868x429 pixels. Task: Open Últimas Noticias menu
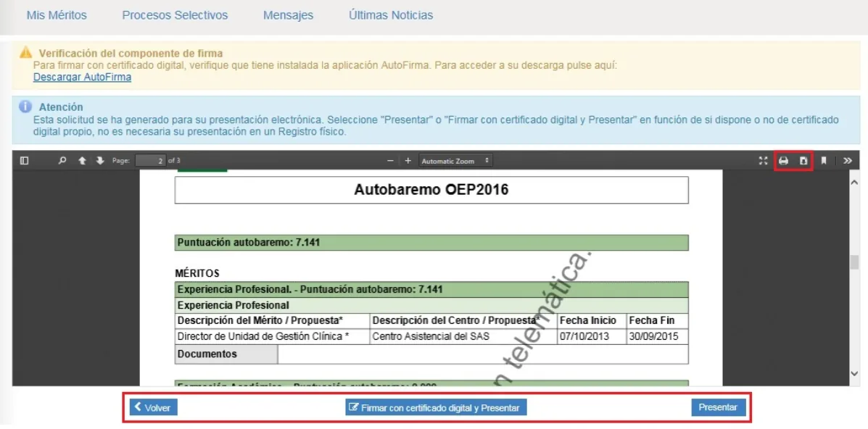click(x=391, y=15)
